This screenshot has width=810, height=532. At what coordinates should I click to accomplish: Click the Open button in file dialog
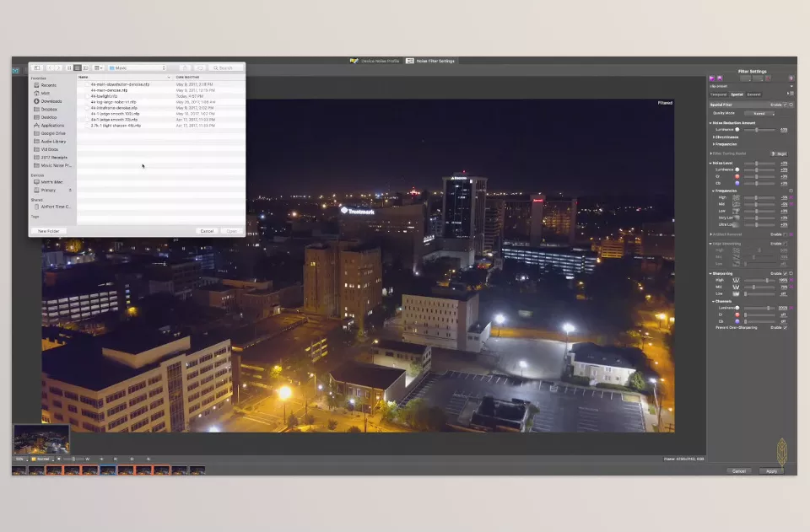point(232,231)
